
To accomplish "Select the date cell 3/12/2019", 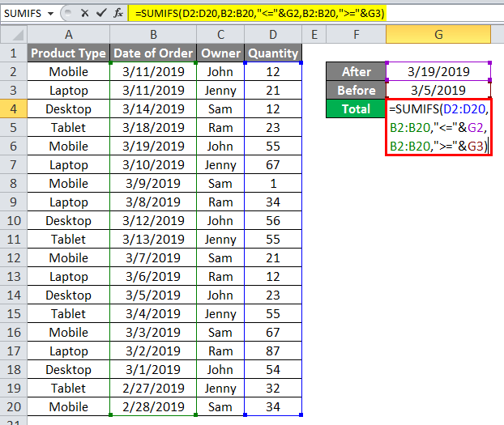I will [153, 221].
